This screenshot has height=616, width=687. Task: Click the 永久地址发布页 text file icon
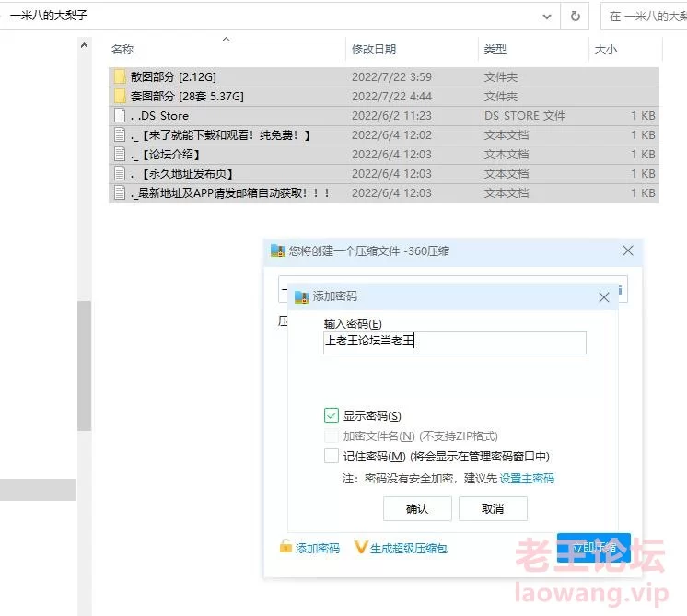click(120, 174)
